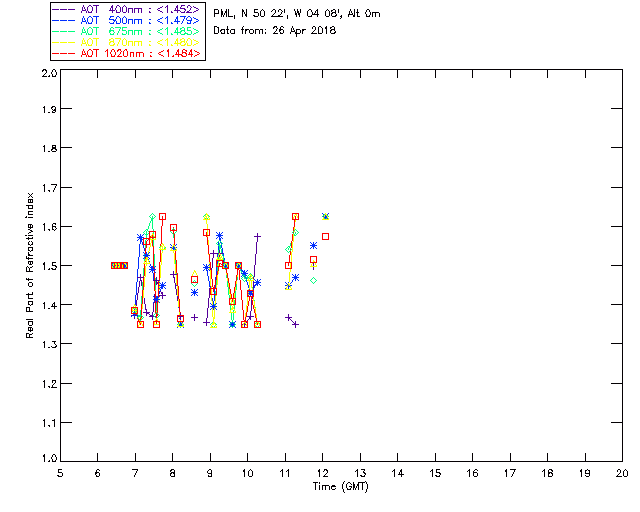The width and height of the screenshot is (640, 512).
Task: Click the 'Real Part of Refractive index' axis title
Action: pos(29,265)
